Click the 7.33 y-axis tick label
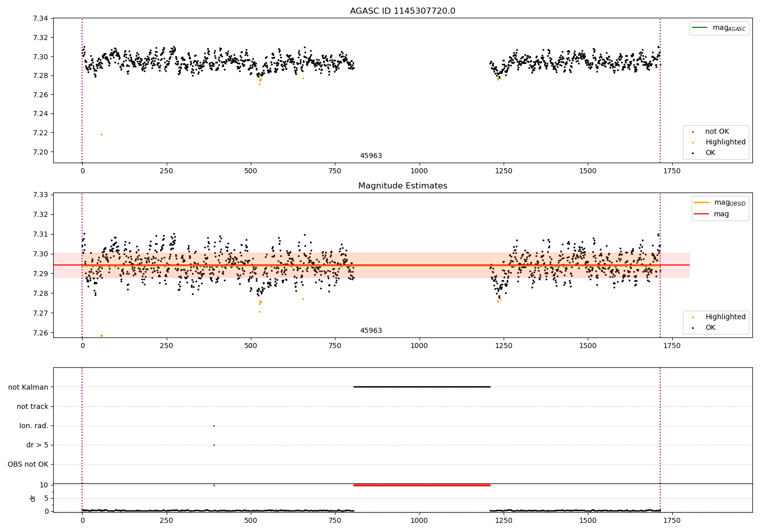 [40, 195]
